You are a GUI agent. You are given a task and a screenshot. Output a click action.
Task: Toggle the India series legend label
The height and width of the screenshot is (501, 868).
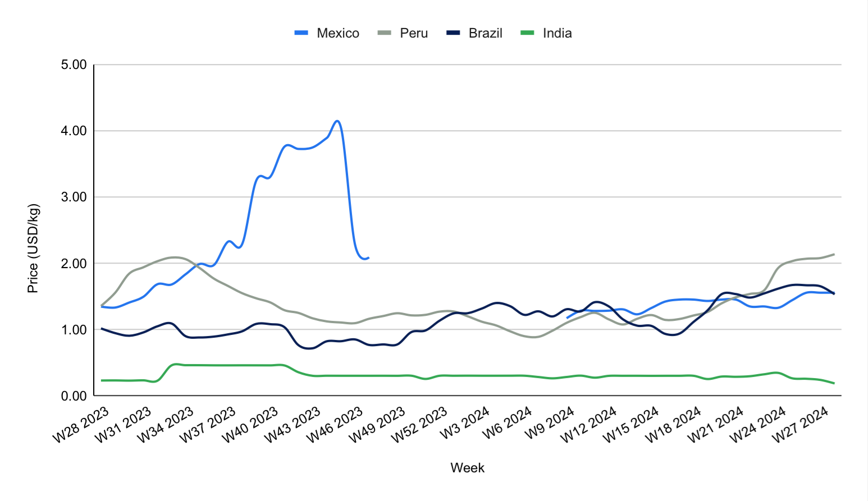[557, 33]
